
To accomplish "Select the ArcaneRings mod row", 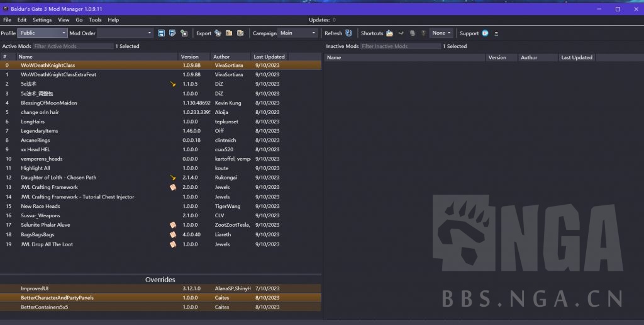I will (x=160, y=140).
